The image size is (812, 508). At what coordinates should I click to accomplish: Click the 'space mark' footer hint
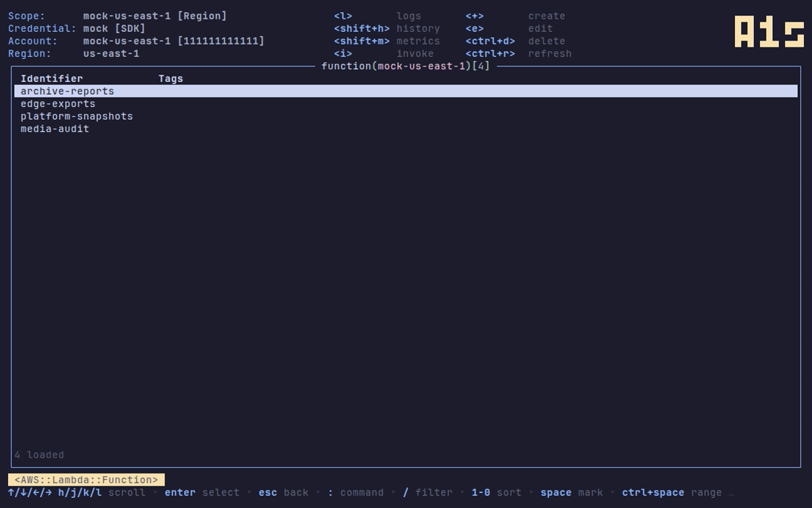click(x=572, y=492)
